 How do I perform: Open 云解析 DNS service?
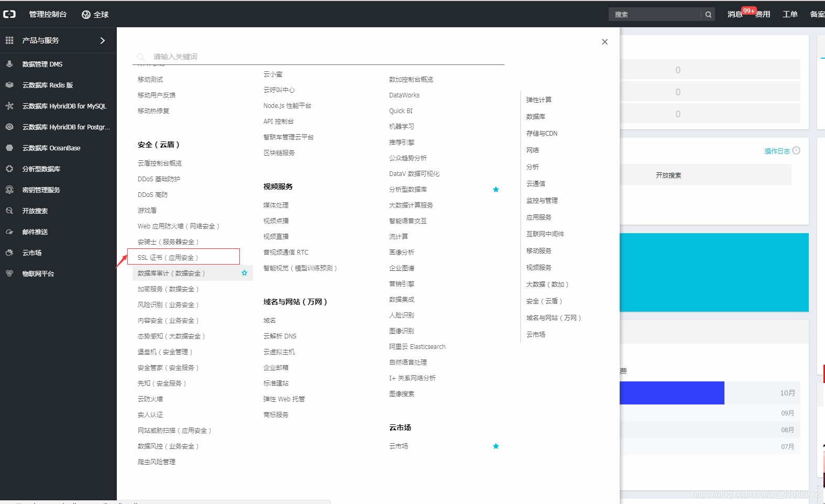[280, 336]
